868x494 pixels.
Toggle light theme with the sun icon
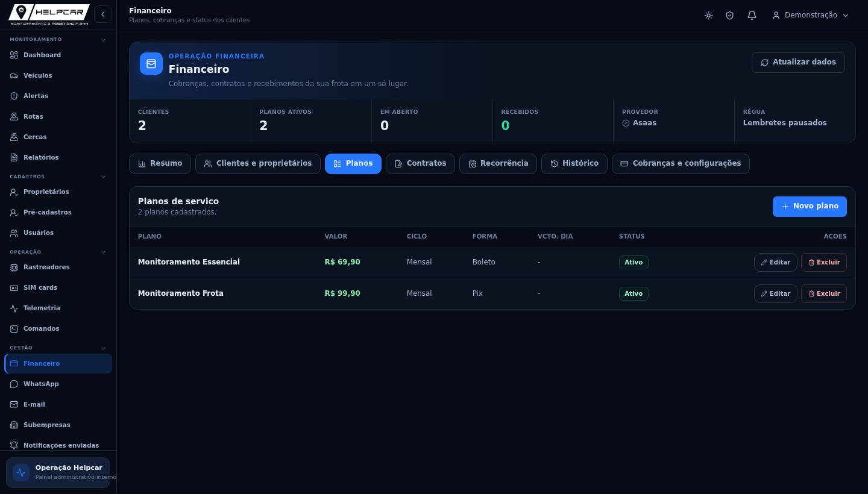(x=708, y=15)
